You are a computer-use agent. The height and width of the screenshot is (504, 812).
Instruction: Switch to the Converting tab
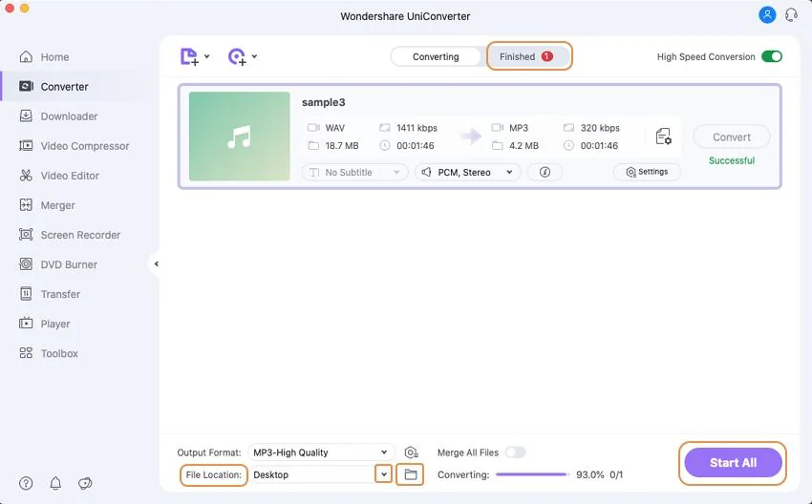pos(436,56)
